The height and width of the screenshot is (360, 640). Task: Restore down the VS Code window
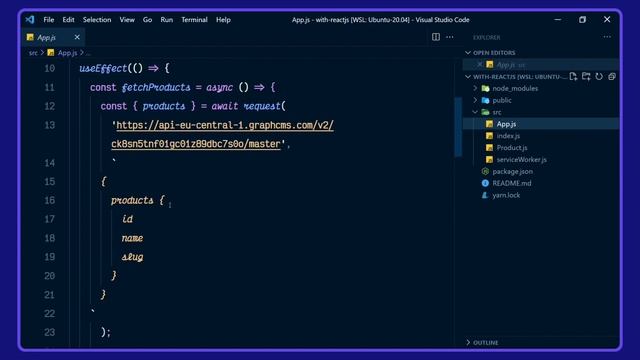click(x=582, y=20)
